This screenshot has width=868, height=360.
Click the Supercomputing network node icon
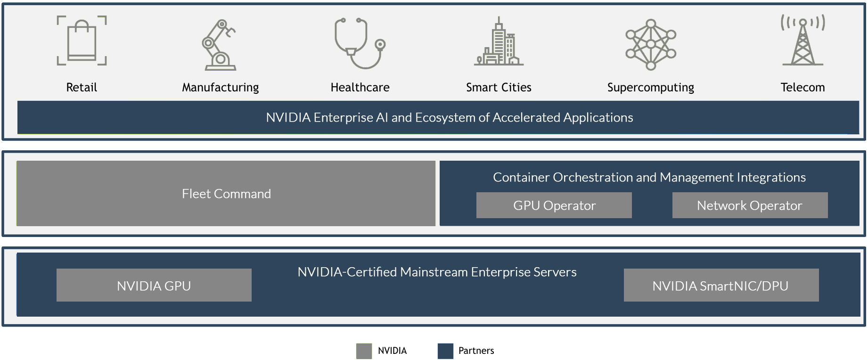(x=651, y=45)
